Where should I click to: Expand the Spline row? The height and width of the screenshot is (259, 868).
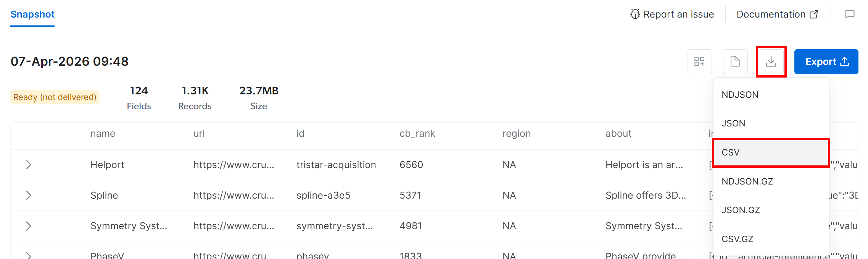tap(28, 195)
